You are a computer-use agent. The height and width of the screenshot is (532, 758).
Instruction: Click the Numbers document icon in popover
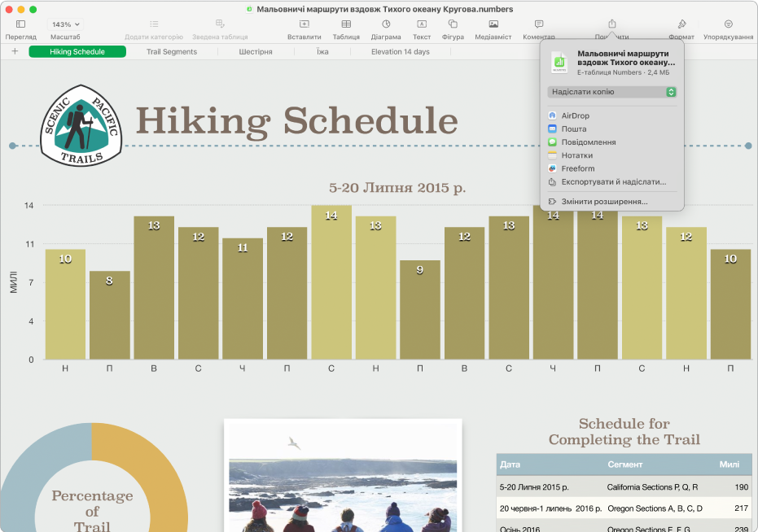559,63
